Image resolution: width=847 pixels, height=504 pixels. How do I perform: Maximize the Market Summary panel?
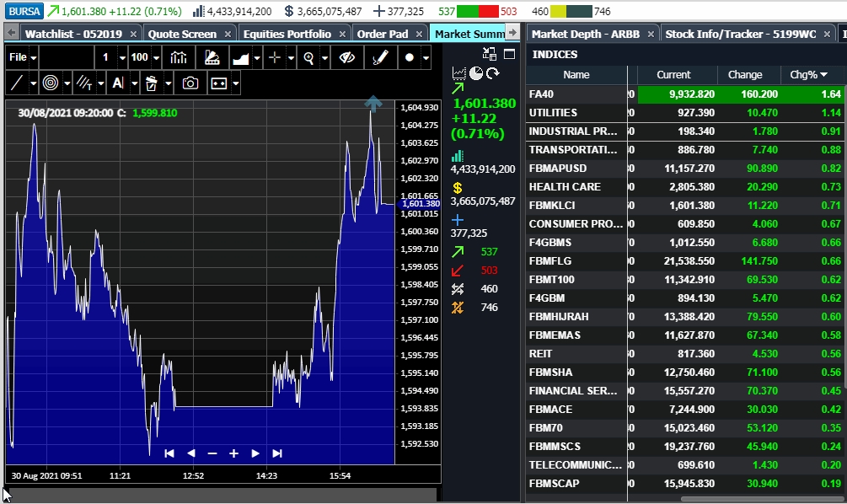tap(509, 53)
